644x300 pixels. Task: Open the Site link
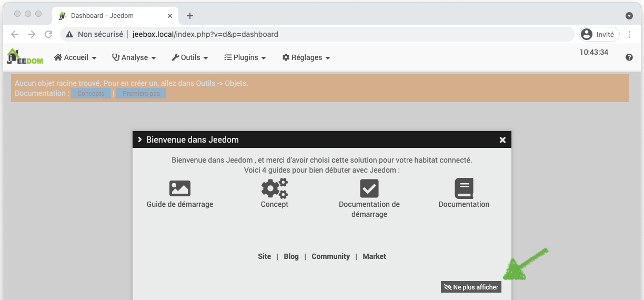coord(265,256)
